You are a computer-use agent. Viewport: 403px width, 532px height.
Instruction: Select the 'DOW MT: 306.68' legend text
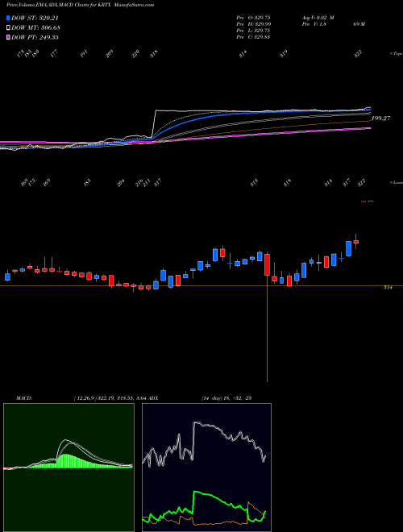coord(35,28)
